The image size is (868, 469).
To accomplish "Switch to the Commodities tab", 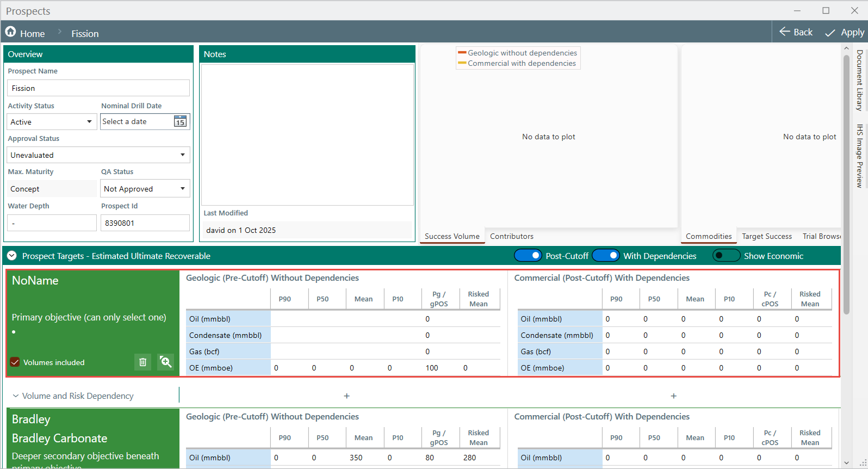I will 709,236.
